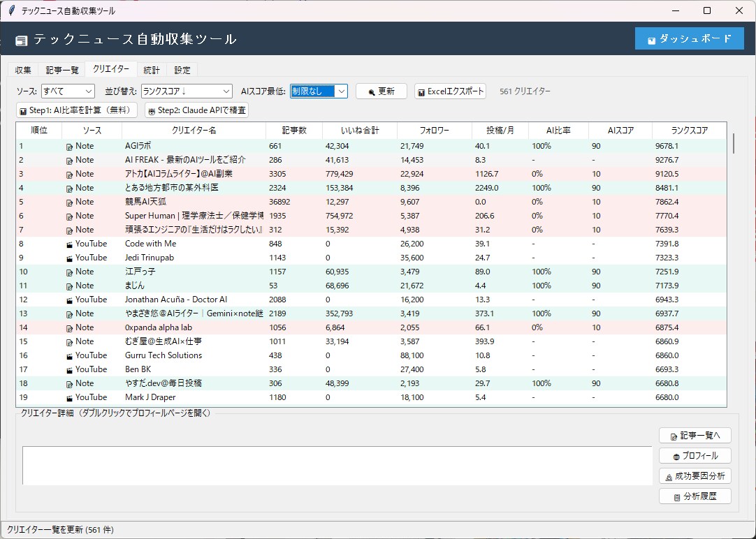756x539 pixels.
Task: Click follower count 88,100
Action: pos(412,355)
